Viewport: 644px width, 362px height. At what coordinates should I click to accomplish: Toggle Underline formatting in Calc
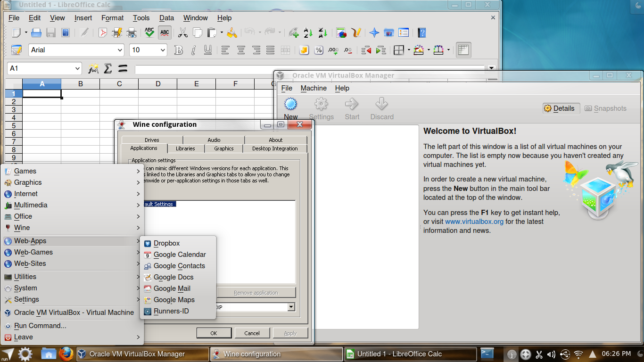(x=208, y=50)
